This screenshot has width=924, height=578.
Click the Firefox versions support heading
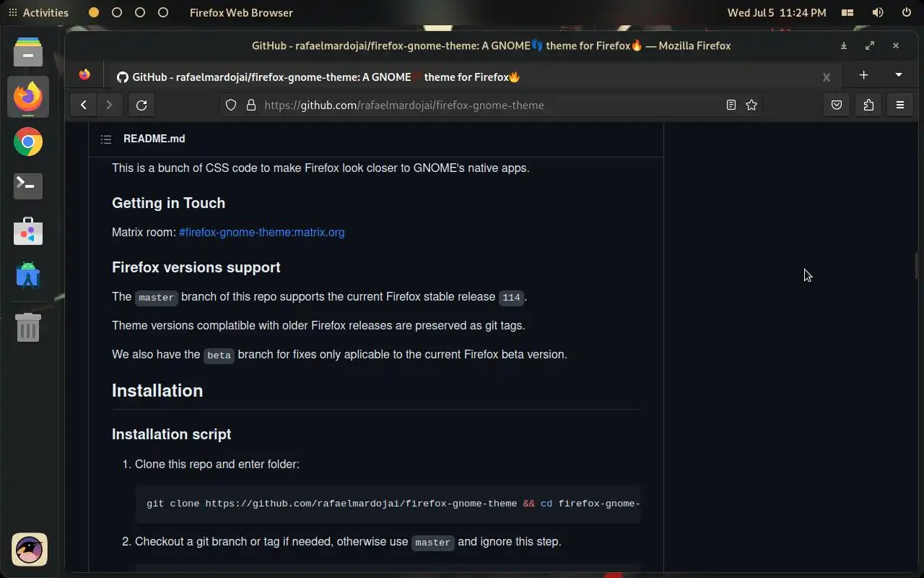coord(196,267)
